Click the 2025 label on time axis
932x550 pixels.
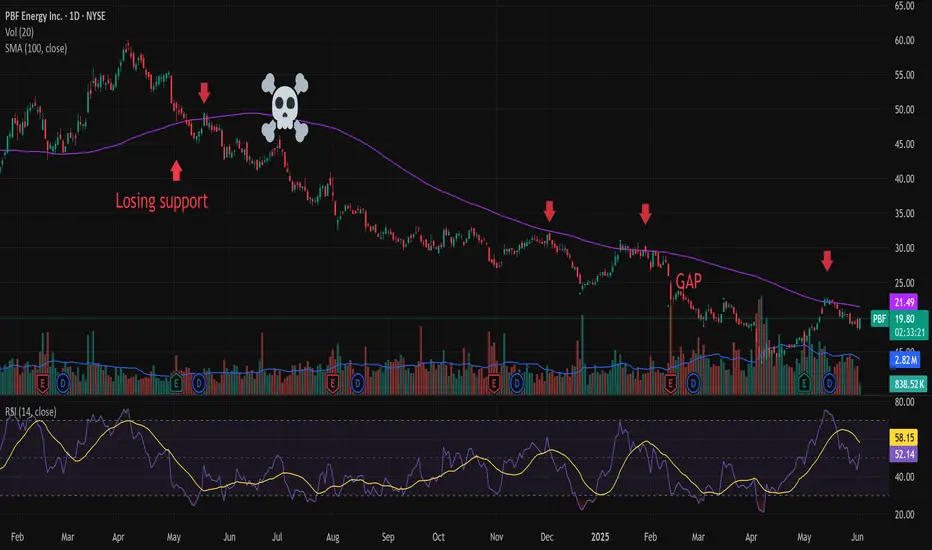tap(600, 537)
